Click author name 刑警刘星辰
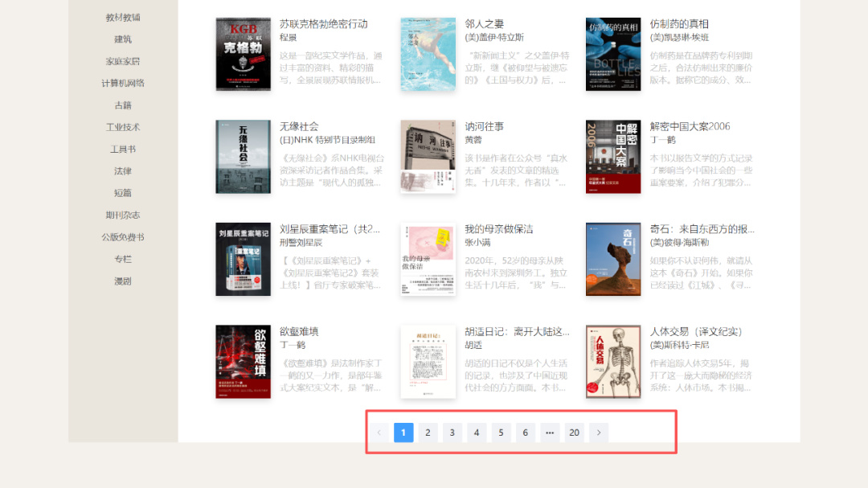The width and height of the screenshot is (868, 488). pyautogui.click(x=301, y=242)
